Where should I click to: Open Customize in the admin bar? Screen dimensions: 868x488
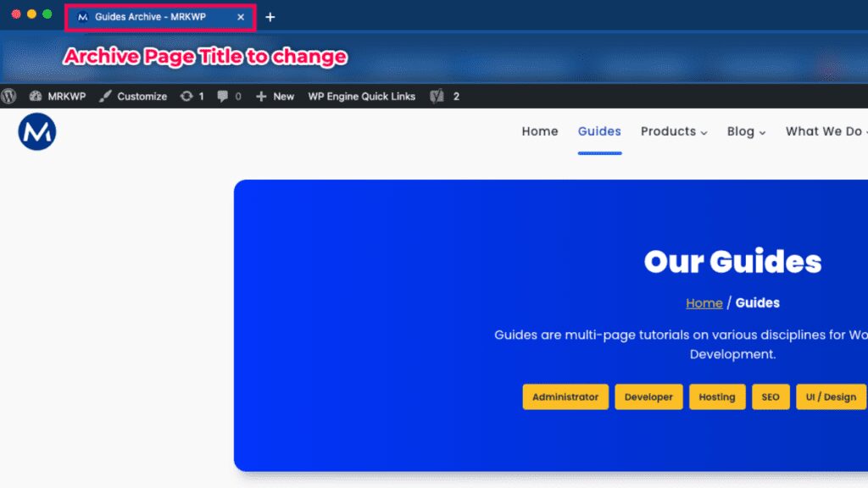coord(133,97)
